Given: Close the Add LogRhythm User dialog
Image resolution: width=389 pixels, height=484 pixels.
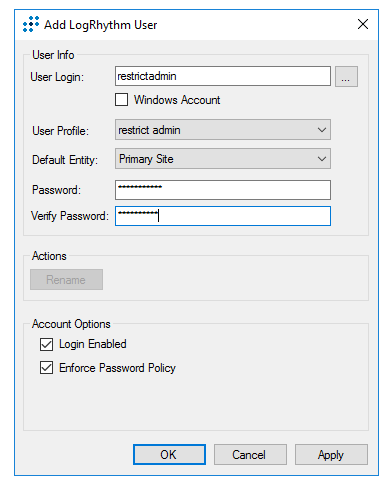Looking at the screenshot, I should coord(363,24).
